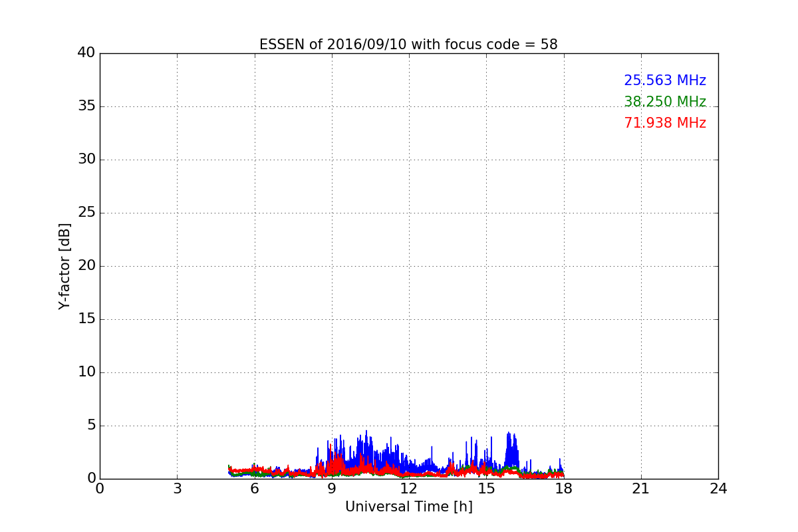Click the 'Y-factor [dB]' axis label
This screenshot has width=798, height=532.
[x=65, y=266]
